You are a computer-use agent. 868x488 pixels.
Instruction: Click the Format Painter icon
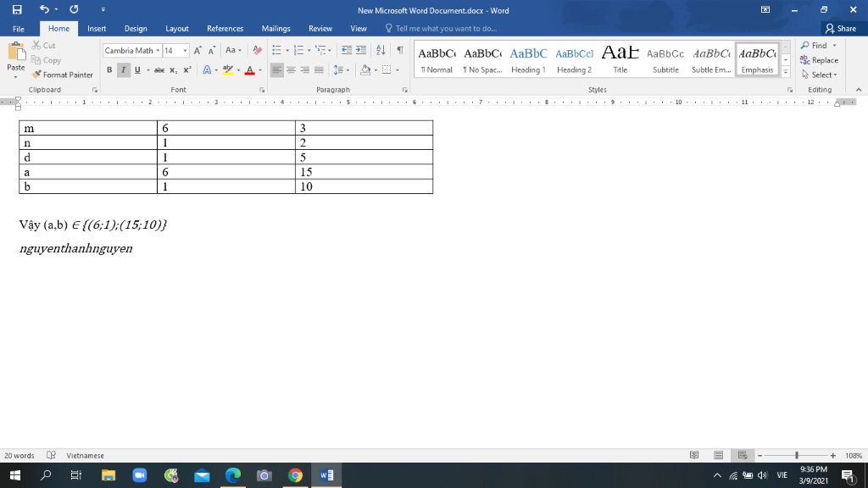[37, 75]
